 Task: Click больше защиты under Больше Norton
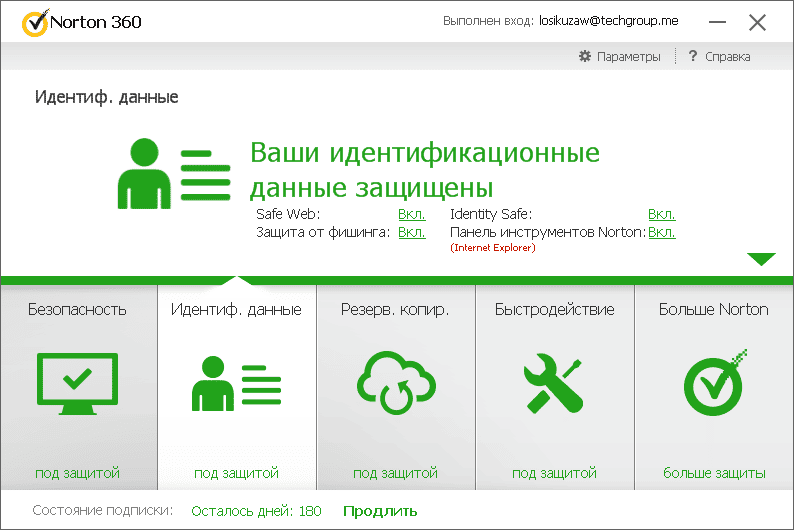click(714, 473)
